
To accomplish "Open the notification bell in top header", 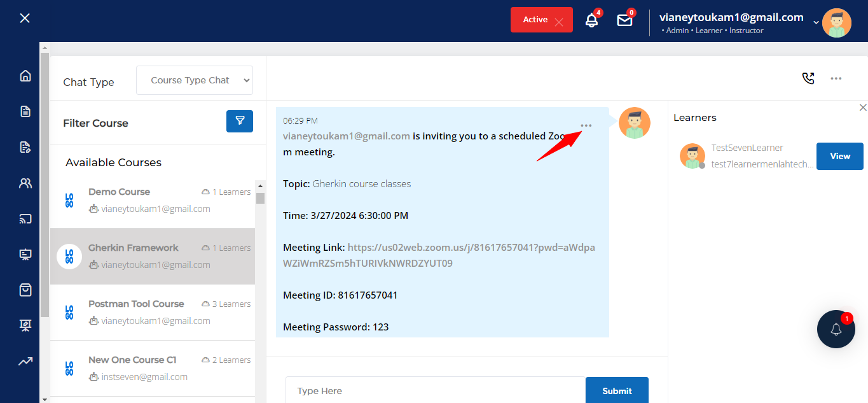I will (x=591, y=20).
